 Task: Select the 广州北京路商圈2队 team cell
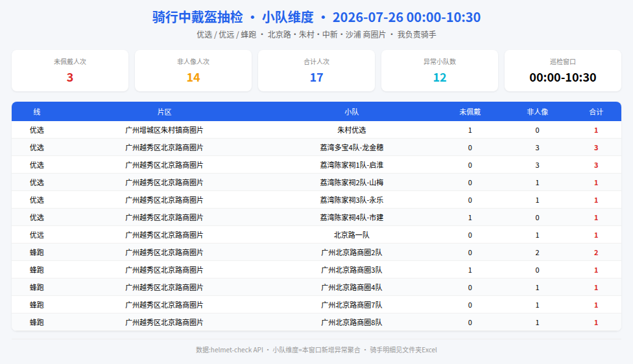tap(352, 253)
